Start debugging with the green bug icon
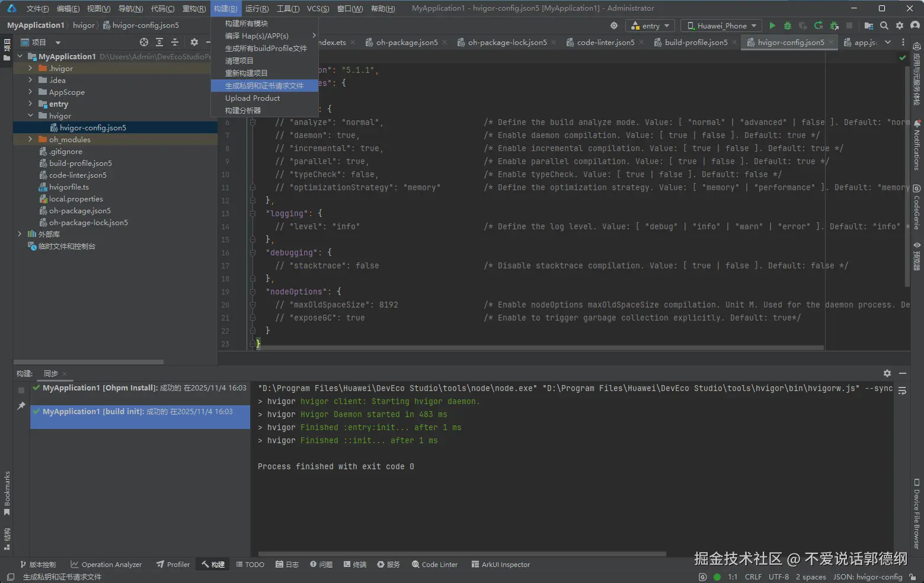924x583 pixels. 788,25
